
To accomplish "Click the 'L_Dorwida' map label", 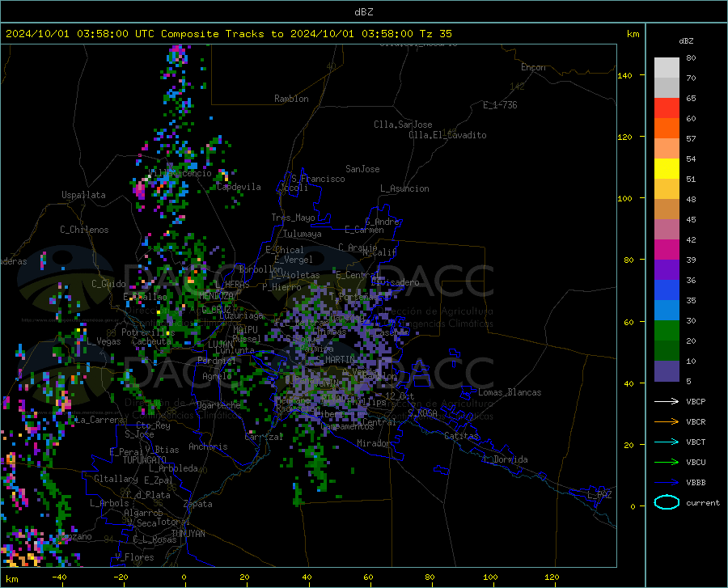I will coord(505,459).
